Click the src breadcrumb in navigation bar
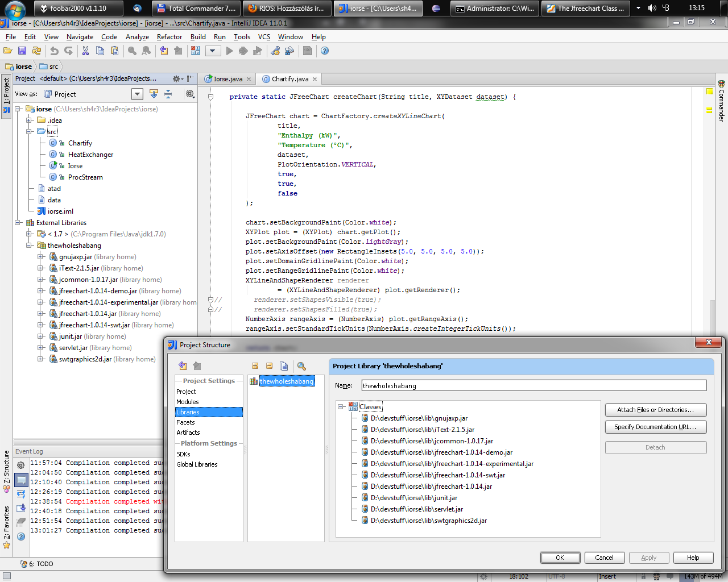728x582 pixels. [x=49, y=66]
